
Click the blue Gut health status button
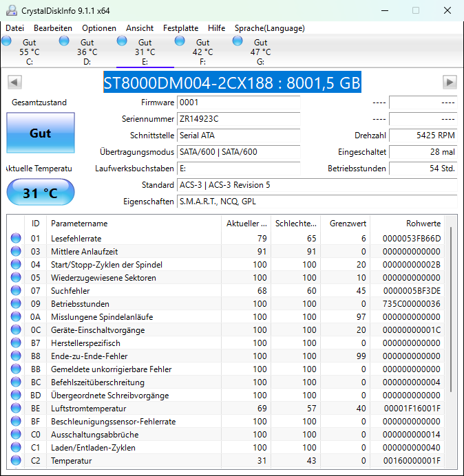41,133
